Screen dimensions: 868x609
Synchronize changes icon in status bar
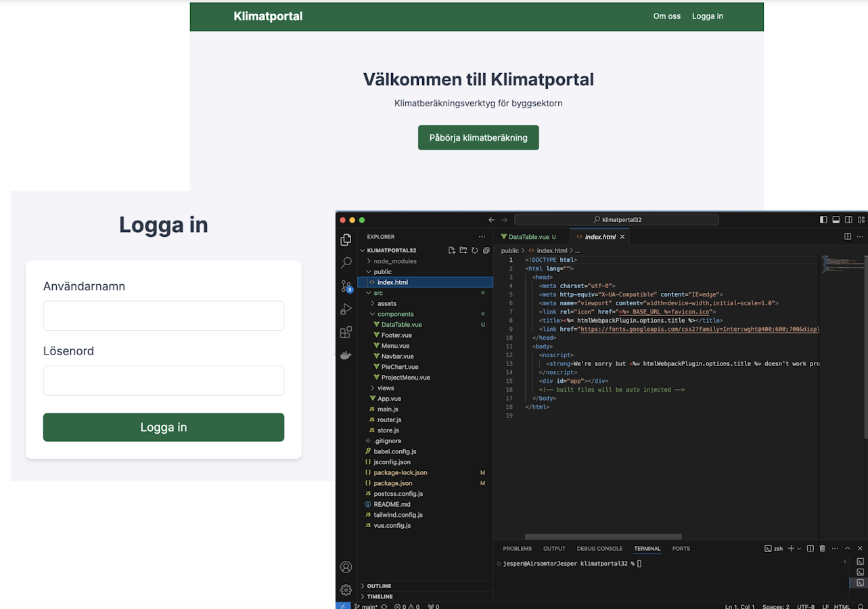pos(384,606)
